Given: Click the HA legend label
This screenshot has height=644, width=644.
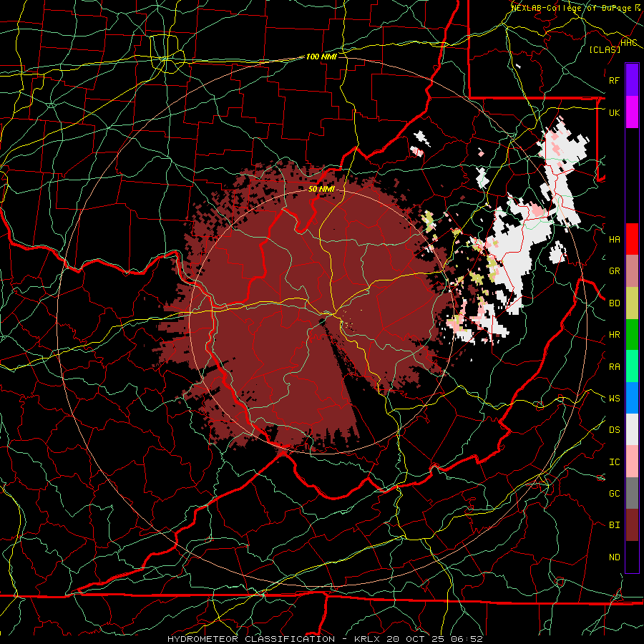Looking at the screenshot, I should point(614,240).
